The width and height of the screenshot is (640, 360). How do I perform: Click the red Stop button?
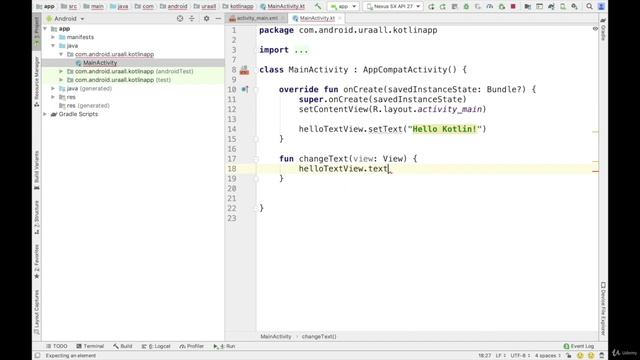(x=513, y=7)
